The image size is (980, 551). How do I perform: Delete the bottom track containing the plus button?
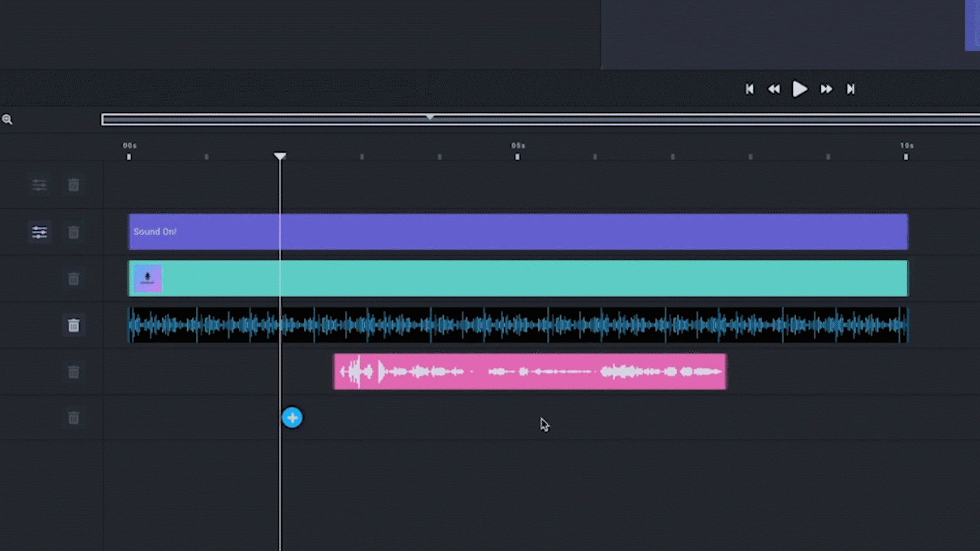click(x=73, y=418)
